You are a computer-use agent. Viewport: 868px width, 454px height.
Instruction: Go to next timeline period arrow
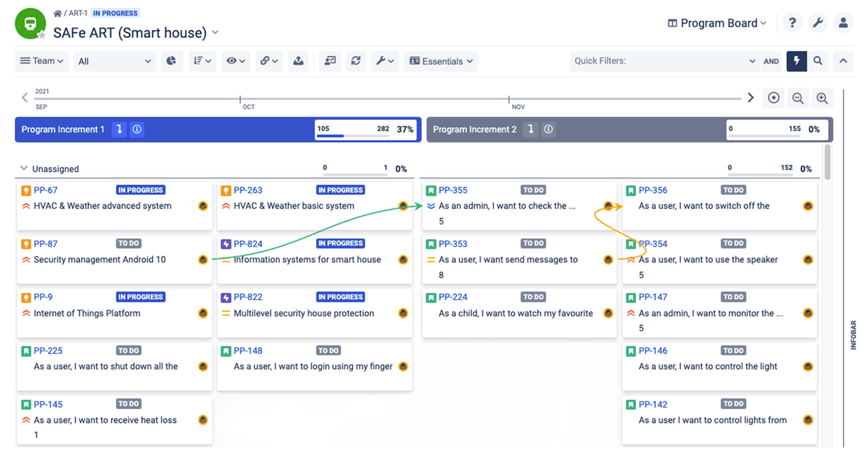(750, 98)
